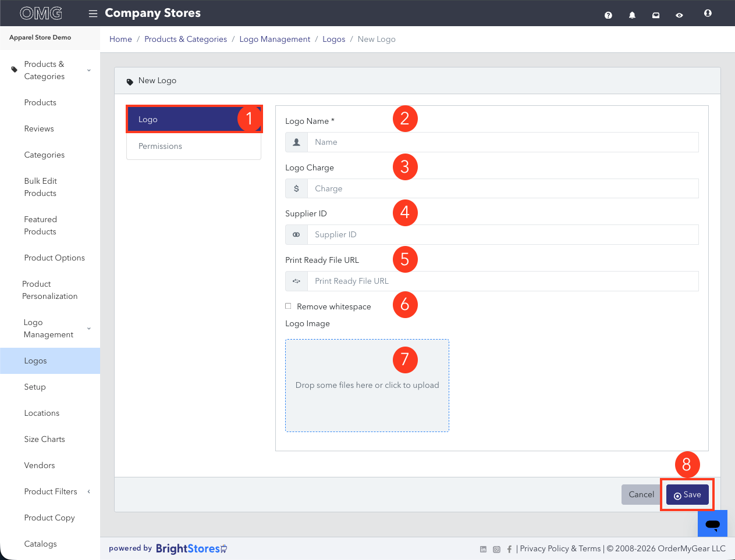Screen dimensions: 735x560
Task: Open the blue chat widget icon
Action: pos(712,525)
